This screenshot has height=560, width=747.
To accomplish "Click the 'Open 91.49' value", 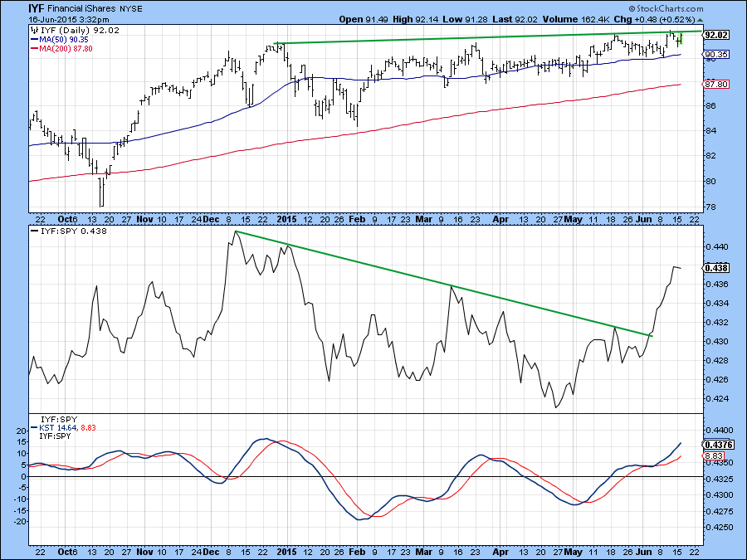I will pos(364,20).
